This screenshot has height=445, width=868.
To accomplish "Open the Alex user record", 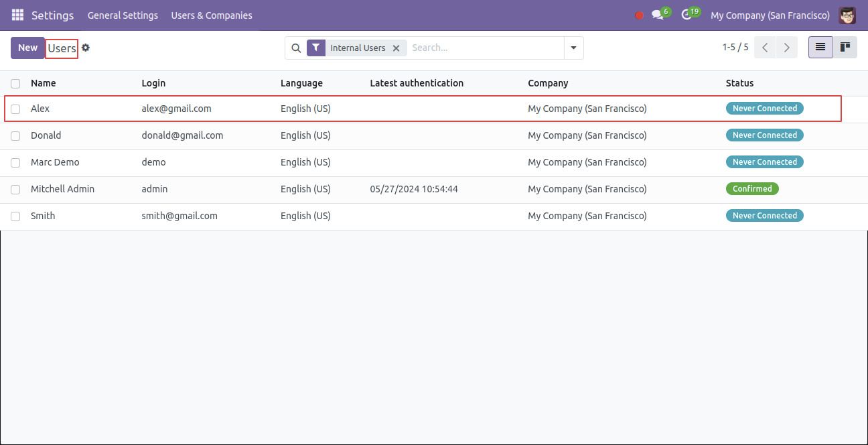I will pyautogui.click(x=40, y=109).
